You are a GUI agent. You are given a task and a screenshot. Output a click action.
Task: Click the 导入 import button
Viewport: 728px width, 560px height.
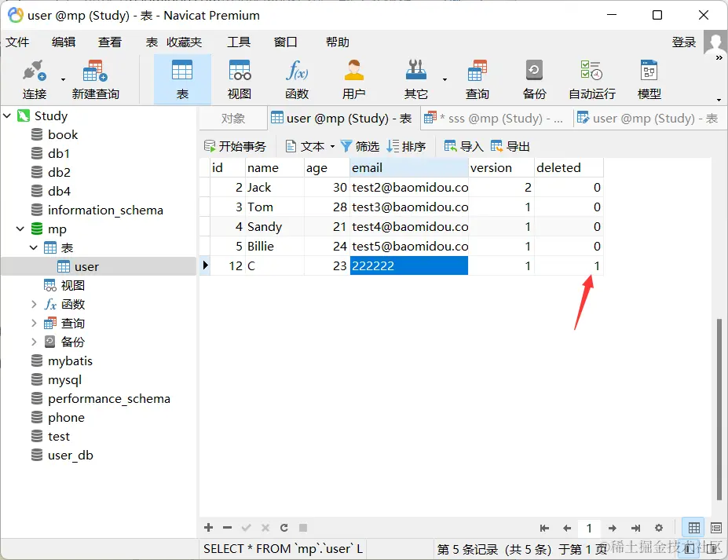coord(464,146)
